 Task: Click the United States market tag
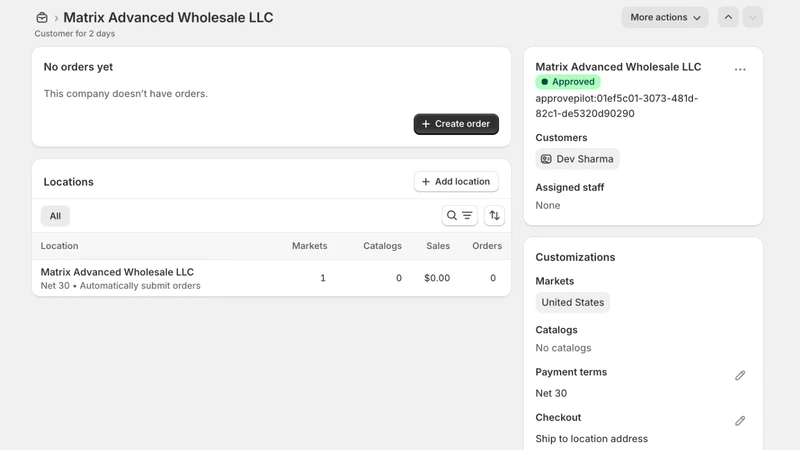click(572, 303)
